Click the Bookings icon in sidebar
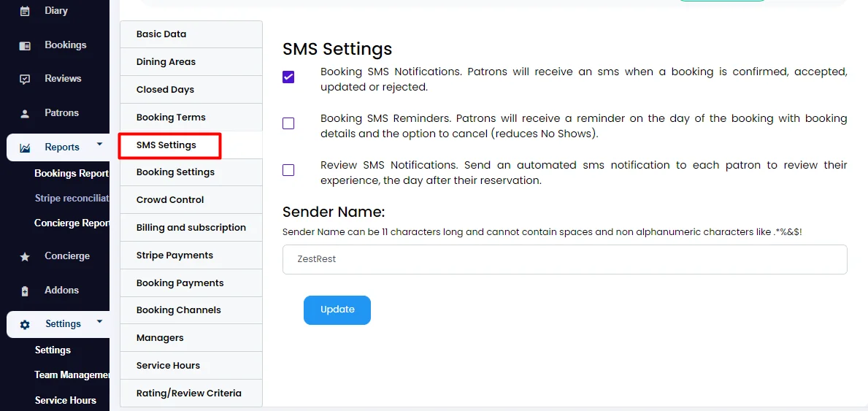868x411 pixels. (25, 46)
